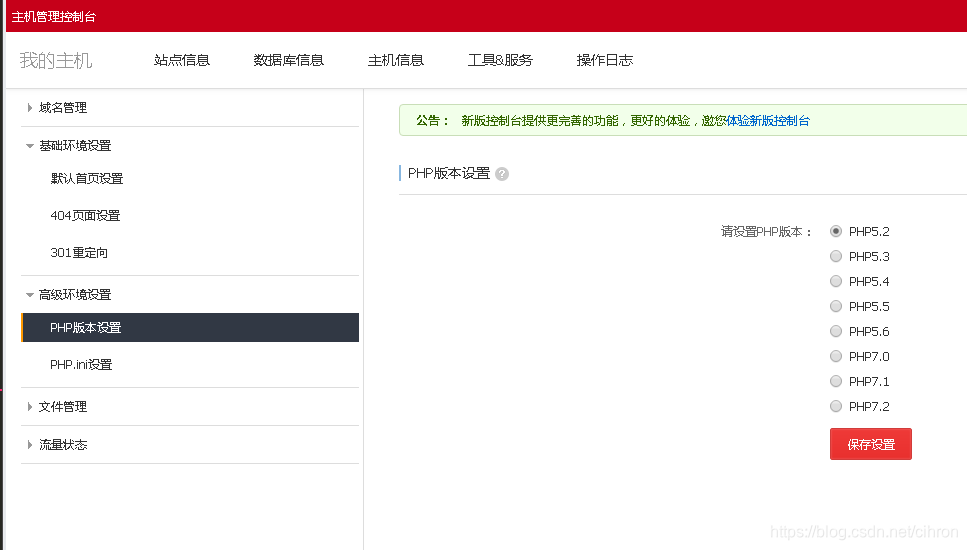
Task: Pick the PHP7.0 radio button
Action: 836,356
